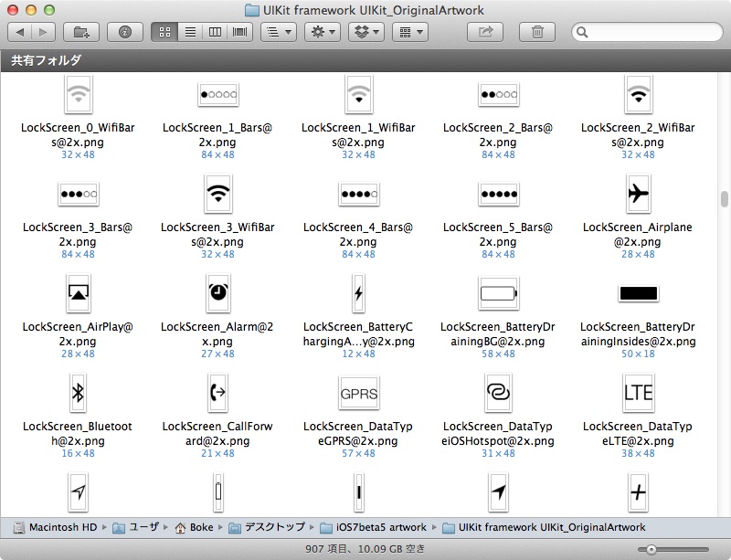The image size is (731, 560).
Task: Open the gear Action menu
Action: tap(323, 32)
